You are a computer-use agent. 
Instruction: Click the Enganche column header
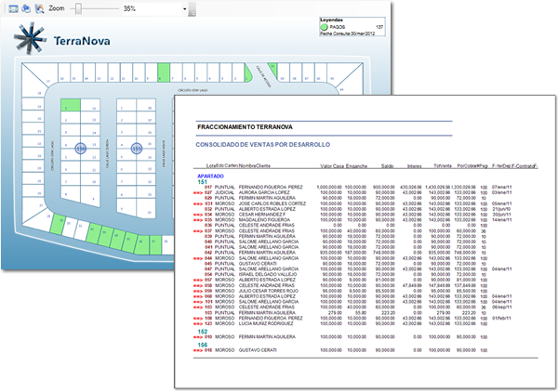356,166
